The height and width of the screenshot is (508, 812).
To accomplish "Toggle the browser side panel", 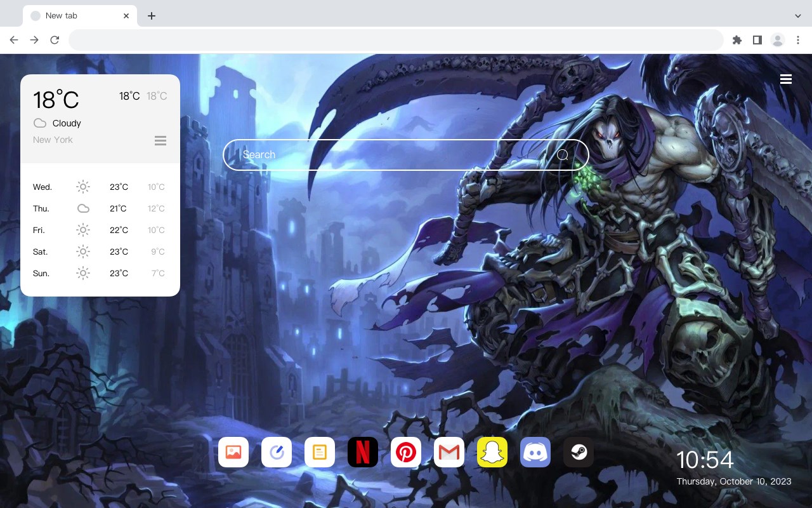I will point(757,40).
